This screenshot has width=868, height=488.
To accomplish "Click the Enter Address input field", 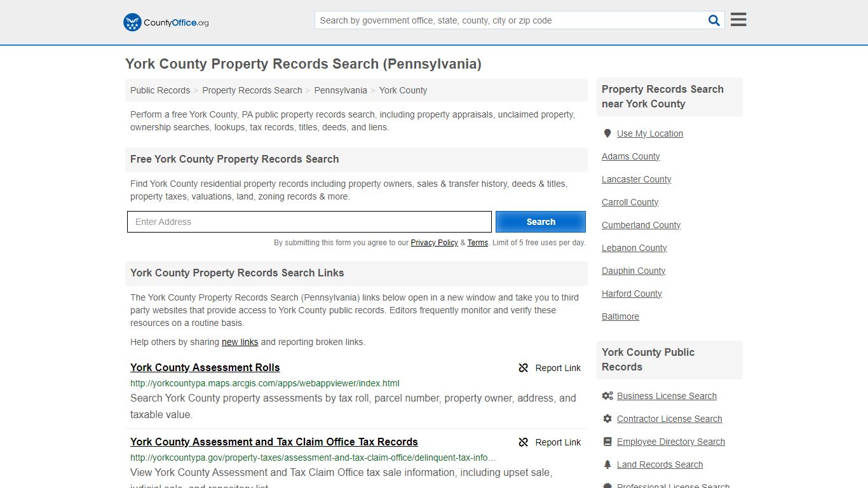I will pos(309,222).
